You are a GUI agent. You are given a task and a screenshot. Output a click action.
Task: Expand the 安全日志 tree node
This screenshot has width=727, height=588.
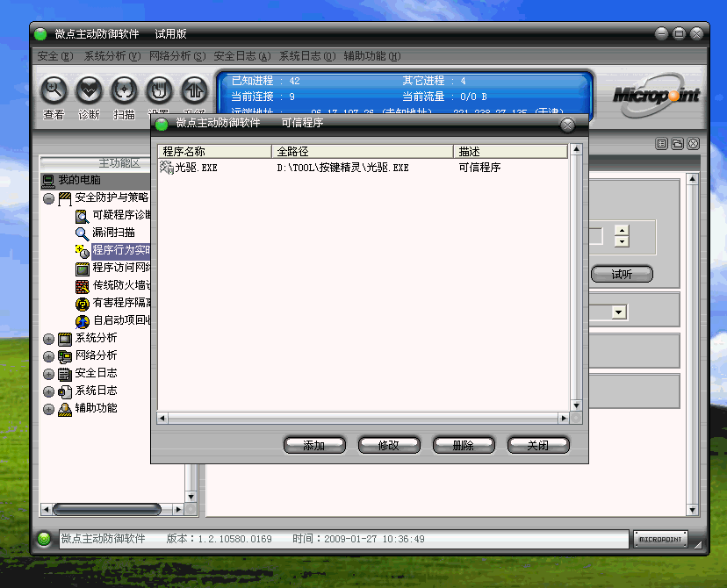click(x=48, y=374)
